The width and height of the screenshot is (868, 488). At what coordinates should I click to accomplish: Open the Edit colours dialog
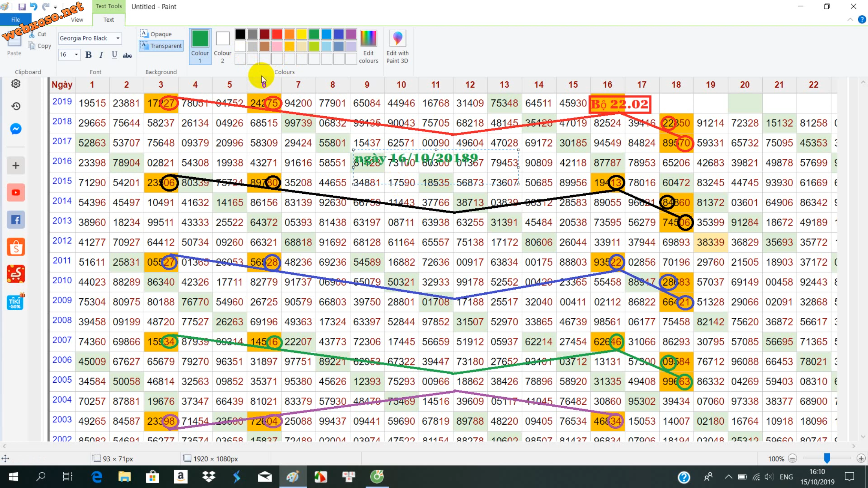[368, 46]
